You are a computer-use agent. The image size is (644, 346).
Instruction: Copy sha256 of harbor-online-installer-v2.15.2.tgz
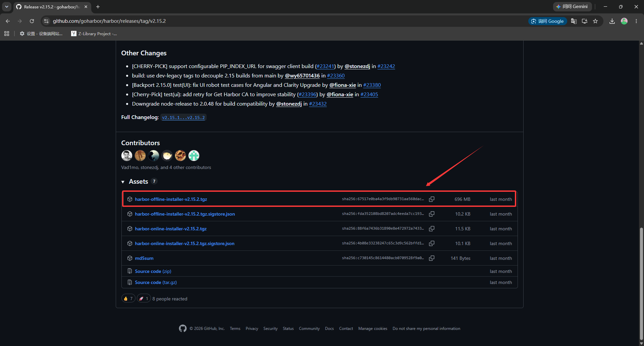coord(432,229)
